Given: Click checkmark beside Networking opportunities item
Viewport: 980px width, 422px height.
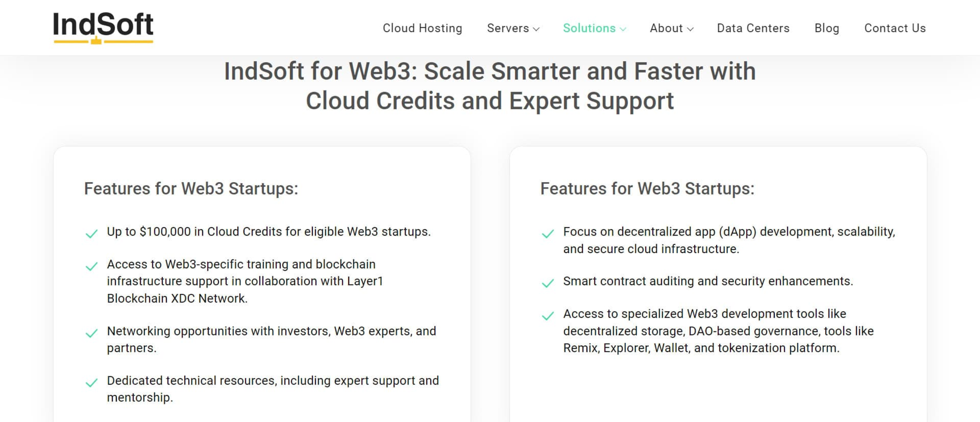Looking at the screenshot, I should [x=91, y=333].
